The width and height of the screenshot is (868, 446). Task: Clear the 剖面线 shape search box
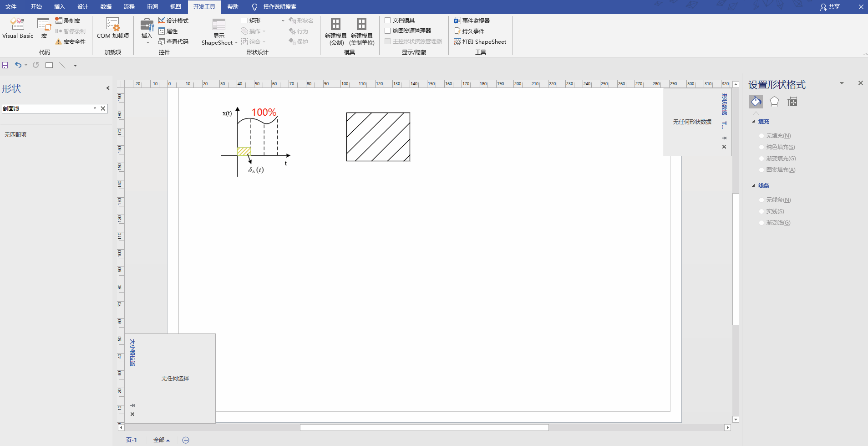(103, 108)
